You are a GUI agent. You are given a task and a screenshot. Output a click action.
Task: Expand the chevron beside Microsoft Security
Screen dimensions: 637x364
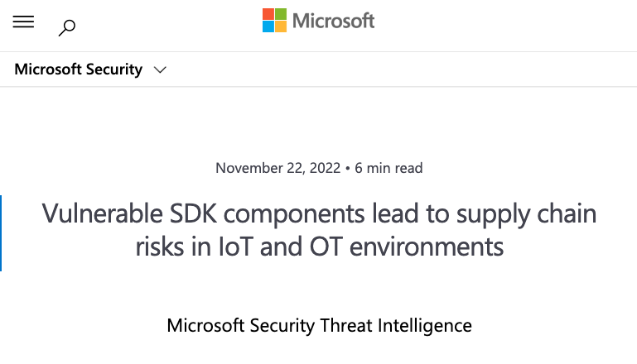161,70
